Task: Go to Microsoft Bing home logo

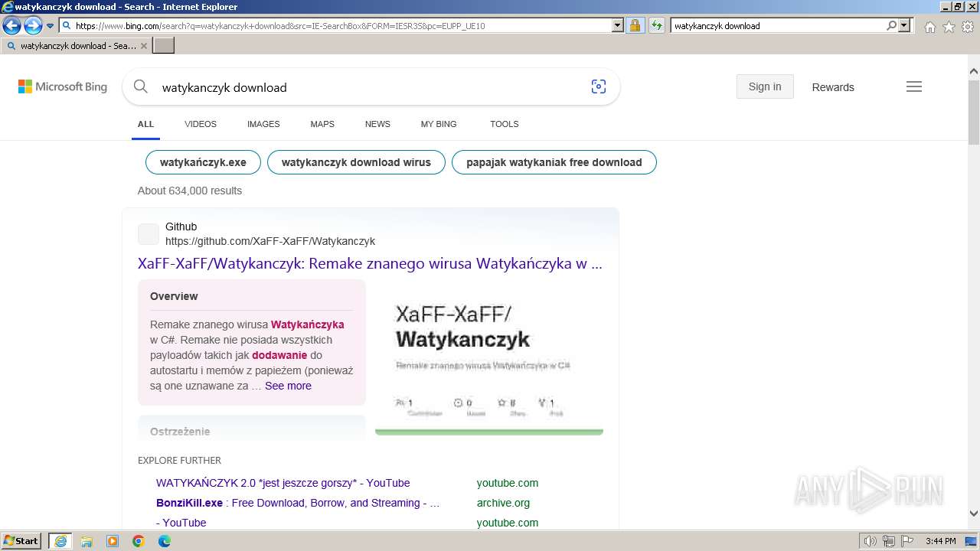Action: point(63,86)
